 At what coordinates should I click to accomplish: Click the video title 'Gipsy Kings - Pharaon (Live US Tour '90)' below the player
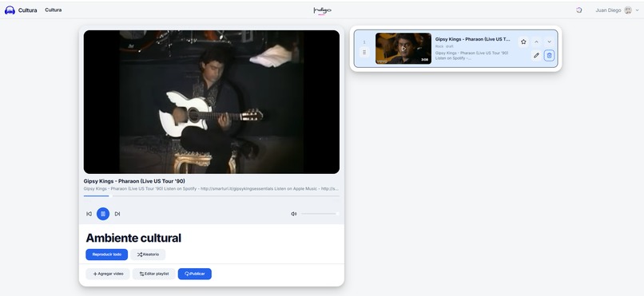click(x=134, y=181)
